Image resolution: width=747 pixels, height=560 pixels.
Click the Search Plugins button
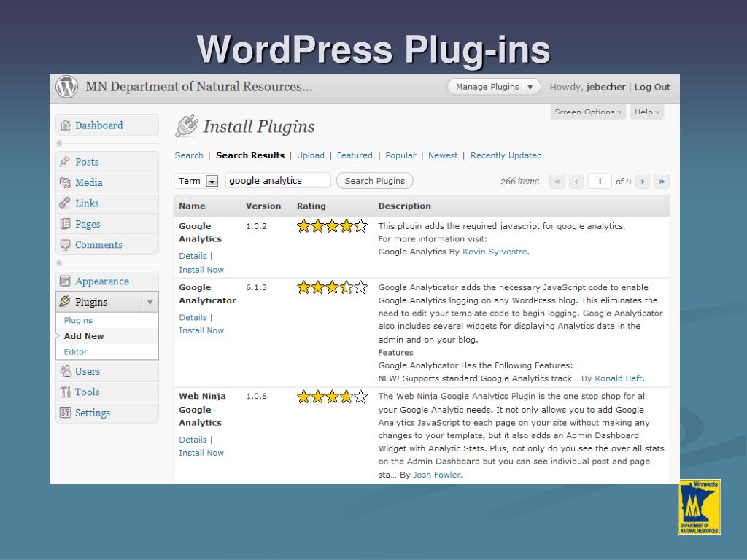coord(374,181)
